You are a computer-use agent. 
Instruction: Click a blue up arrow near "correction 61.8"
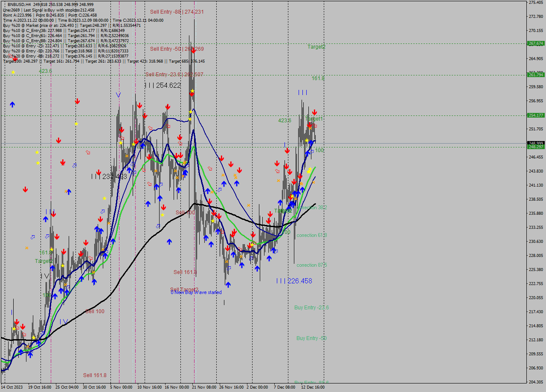273,250
